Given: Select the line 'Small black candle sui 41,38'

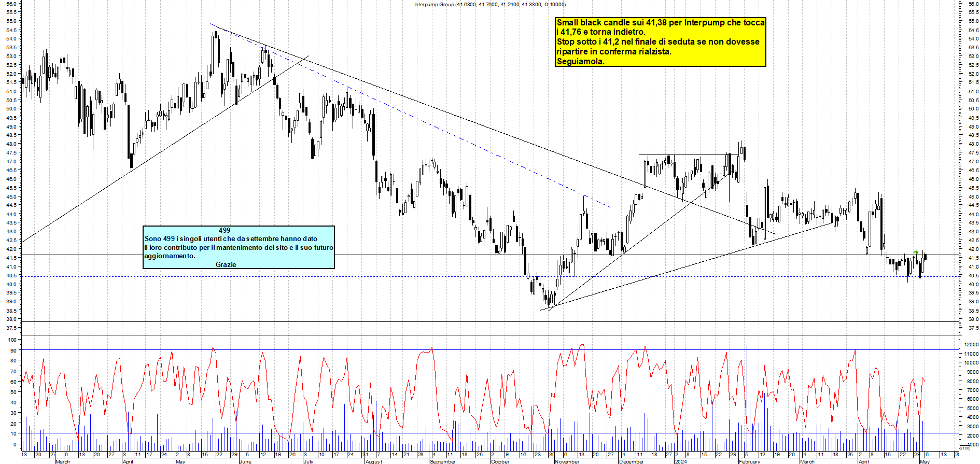Looking at the screenshot, I should (660, 23).
